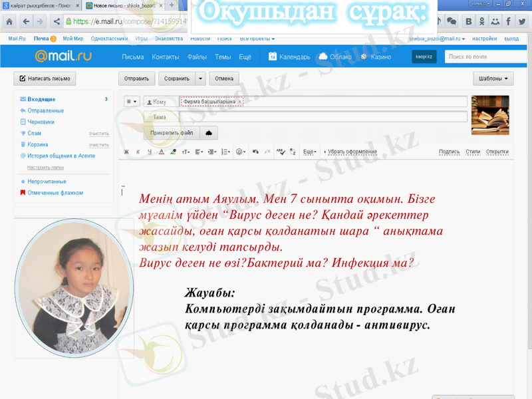This screenshot has width=532, height=399.
Task: Expand the Save button dropdown arrow
Action: (x=201, y=78)
